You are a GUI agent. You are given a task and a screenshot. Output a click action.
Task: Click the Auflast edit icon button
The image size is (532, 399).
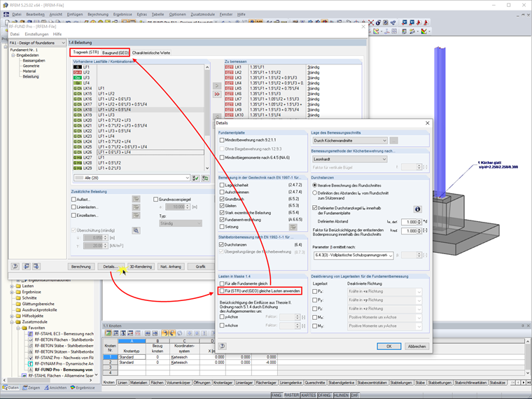(136, 199)
